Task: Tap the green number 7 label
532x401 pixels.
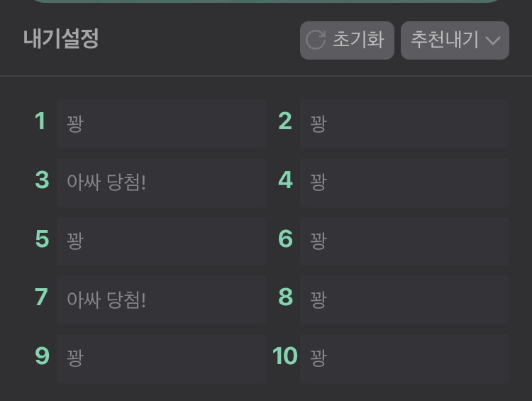Action: (41, 297)
